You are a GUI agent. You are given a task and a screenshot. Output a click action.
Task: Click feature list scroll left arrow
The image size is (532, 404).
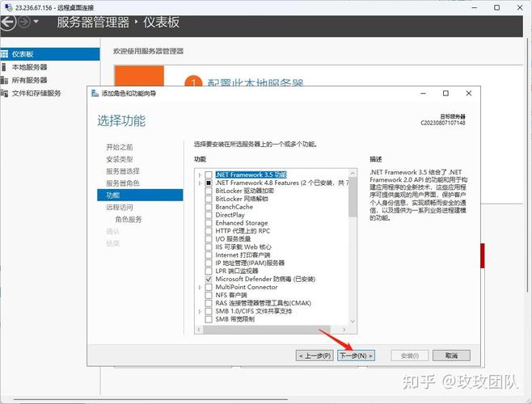point(199,330)
